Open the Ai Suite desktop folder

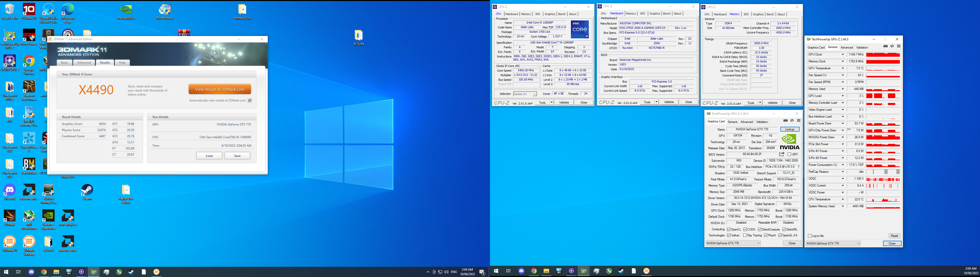[x=358, y=37]
